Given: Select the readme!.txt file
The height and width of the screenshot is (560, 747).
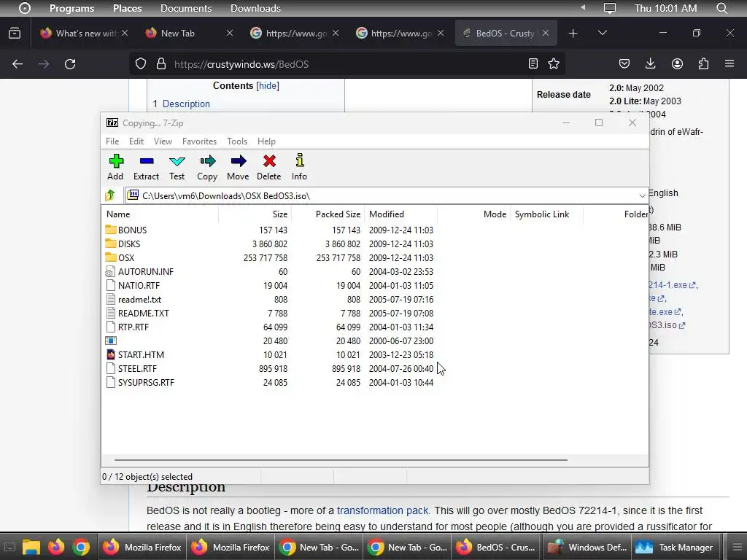Looking at the screenshot, I should click(x=139, y=300).
